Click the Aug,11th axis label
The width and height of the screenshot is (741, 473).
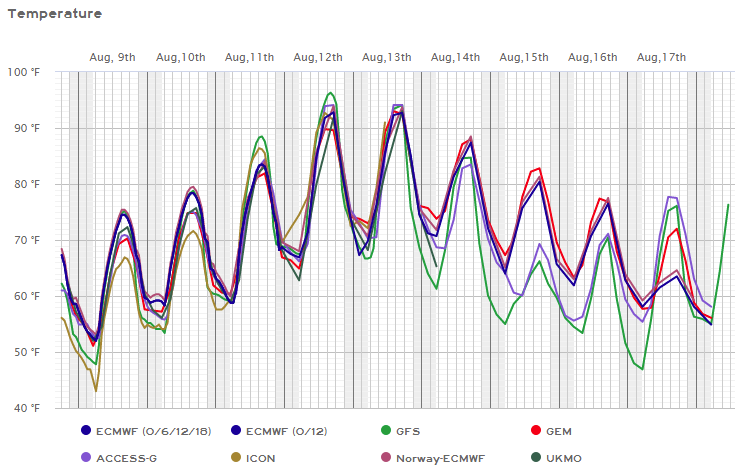250,58
